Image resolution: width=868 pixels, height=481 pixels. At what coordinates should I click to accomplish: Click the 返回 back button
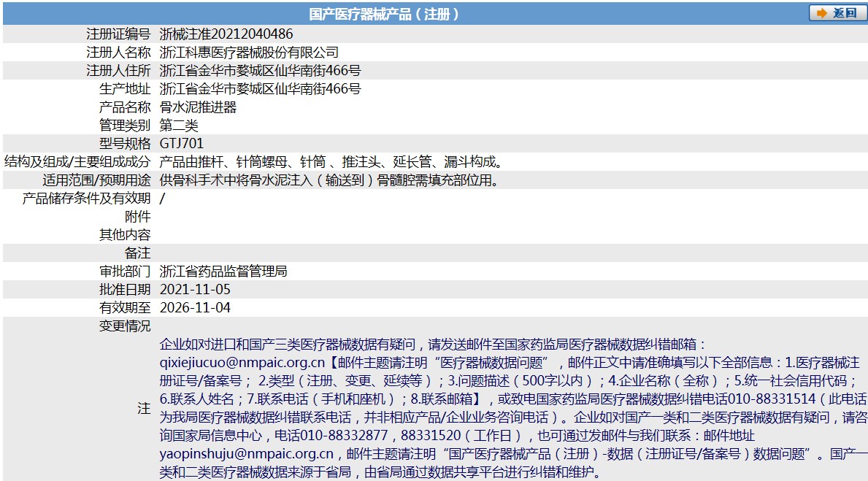pos(837,12)
